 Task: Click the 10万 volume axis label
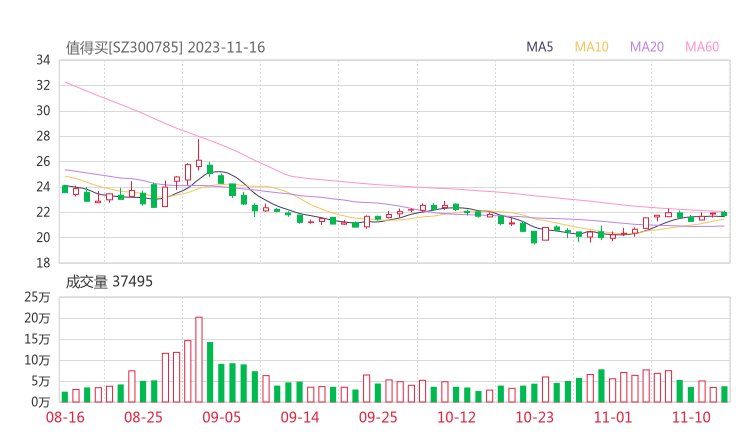[37, 360]
